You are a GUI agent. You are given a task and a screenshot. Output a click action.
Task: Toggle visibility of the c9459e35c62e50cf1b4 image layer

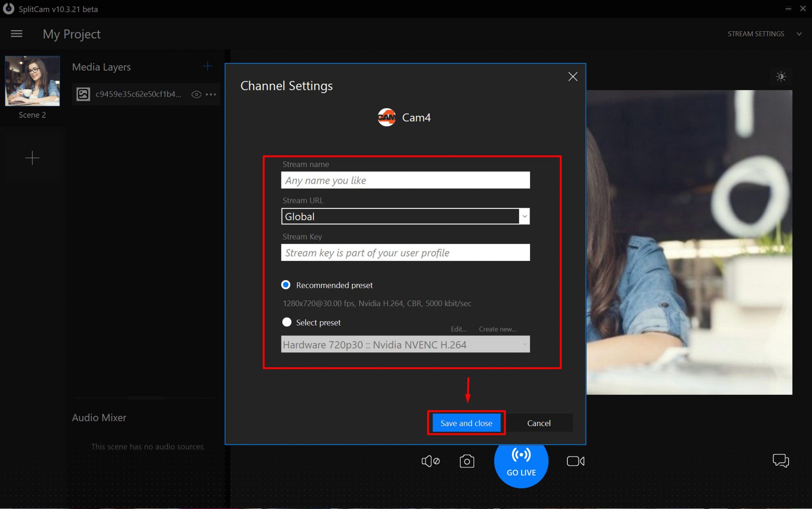[x=196, y=94]
